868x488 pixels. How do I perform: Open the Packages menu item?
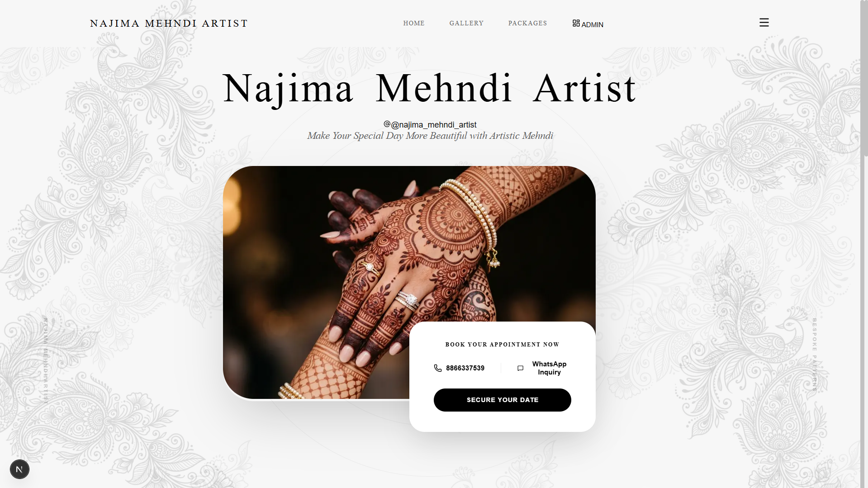tap(527, 23)
